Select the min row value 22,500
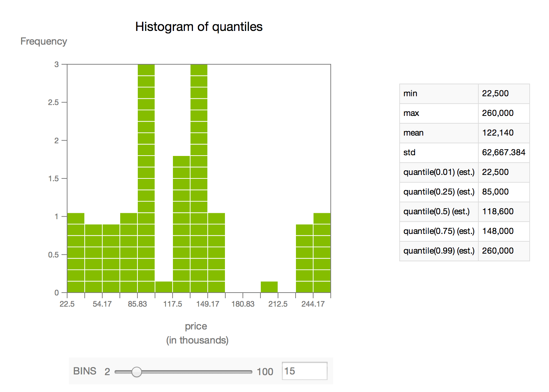Screen dimensions: 549x392 (495, 93)
